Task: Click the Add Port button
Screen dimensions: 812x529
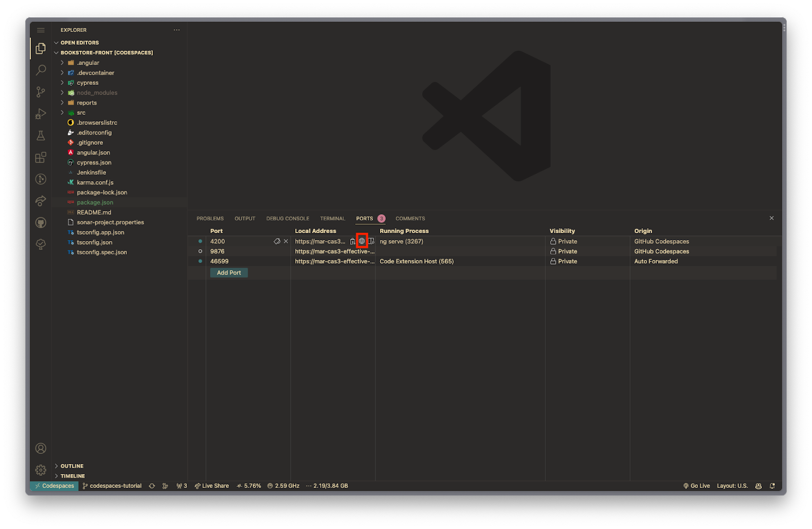Action: [x=229, y=273]
